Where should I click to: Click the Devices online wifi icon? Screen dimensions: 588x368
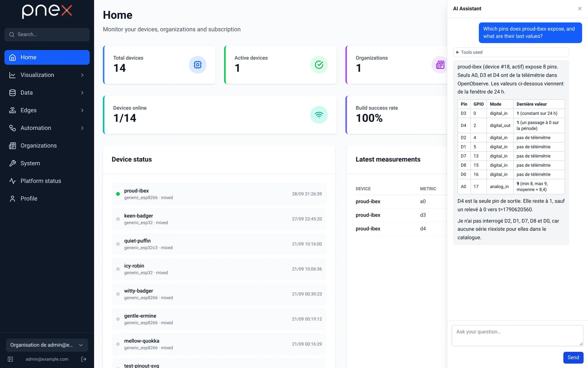[319, 115]
